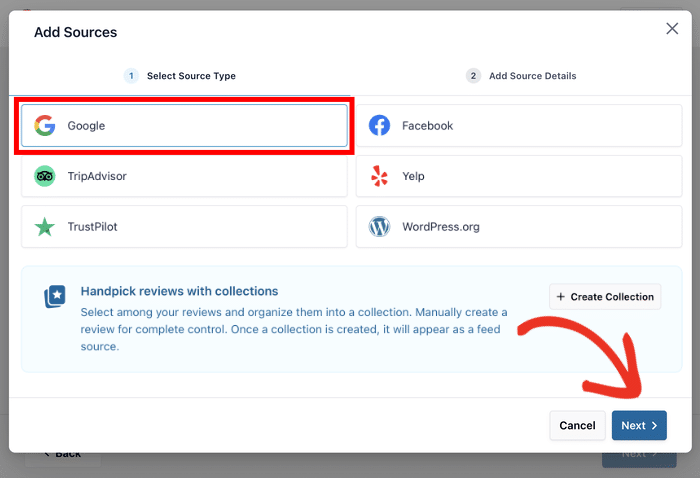This screenshot has height=478, width=700.
Task: Close the Add Sources dialog
Action: (672, 29)
